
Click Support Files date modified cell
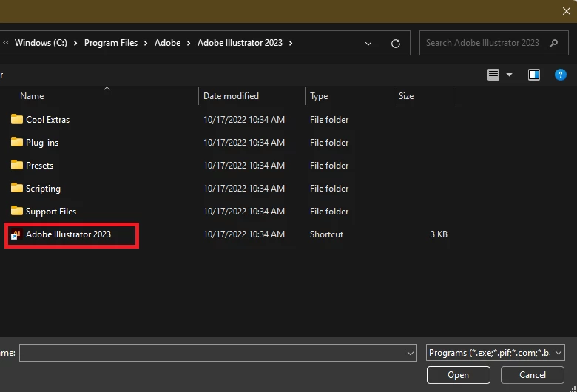coord(244,212)
